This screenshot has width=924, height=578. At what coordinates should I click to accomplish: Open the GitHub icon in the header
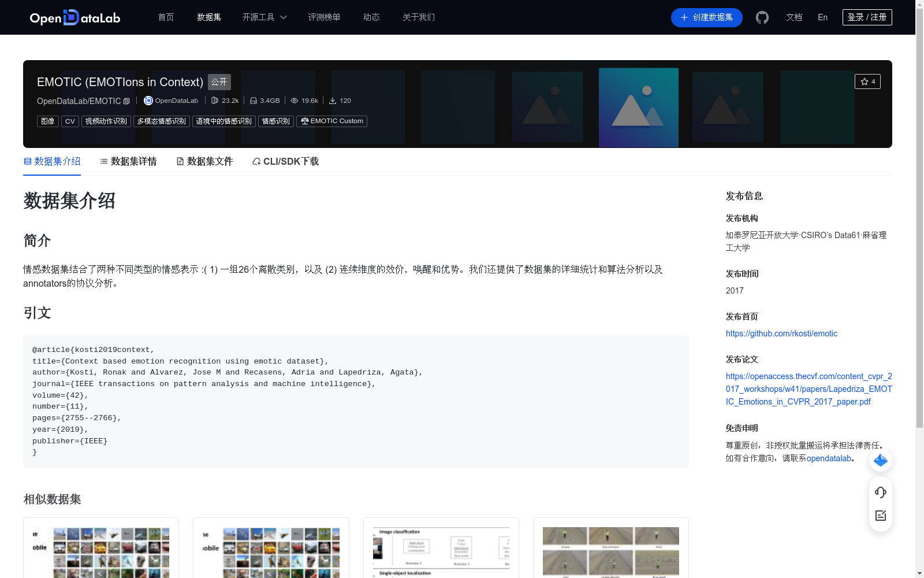(762, 17)
